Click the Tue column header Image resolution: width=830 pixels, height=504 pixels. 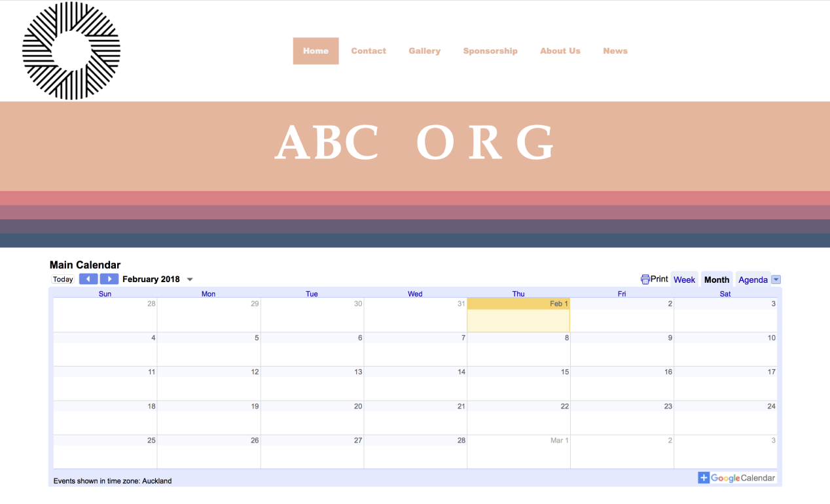pyautogui.click(x=312, y=294)
